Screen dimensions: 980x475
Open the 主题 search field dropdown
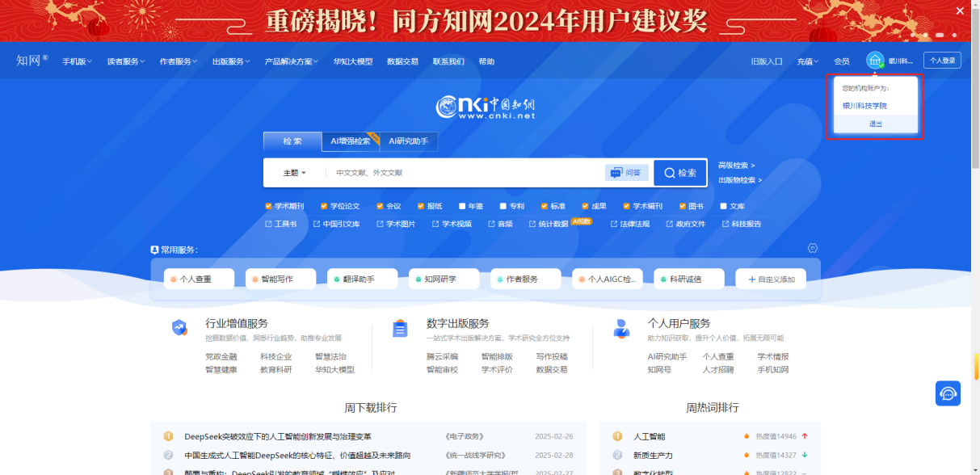(295, 173)
